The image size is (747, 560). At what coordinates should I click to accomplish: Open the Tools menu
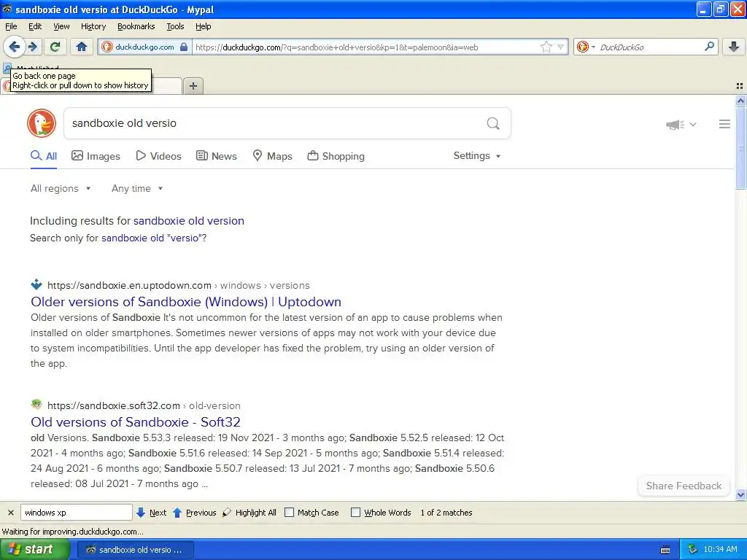pos(175,26)
